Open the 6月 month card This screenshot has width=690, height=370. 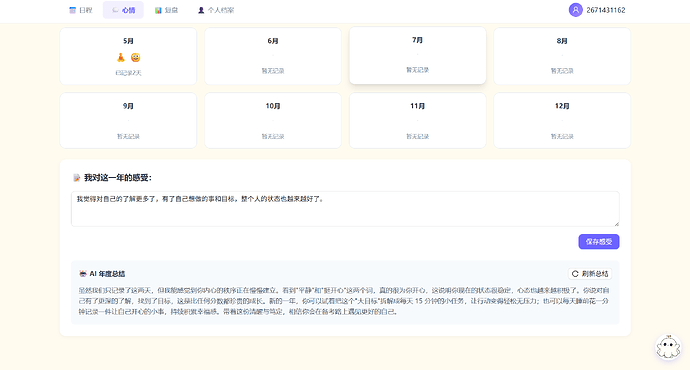(x=273, y=56)
